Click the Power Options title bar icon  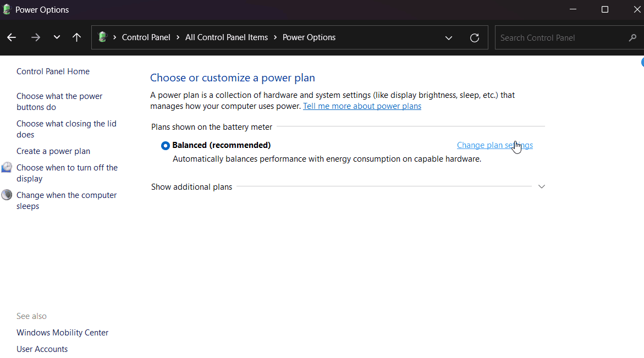[7, 9]
